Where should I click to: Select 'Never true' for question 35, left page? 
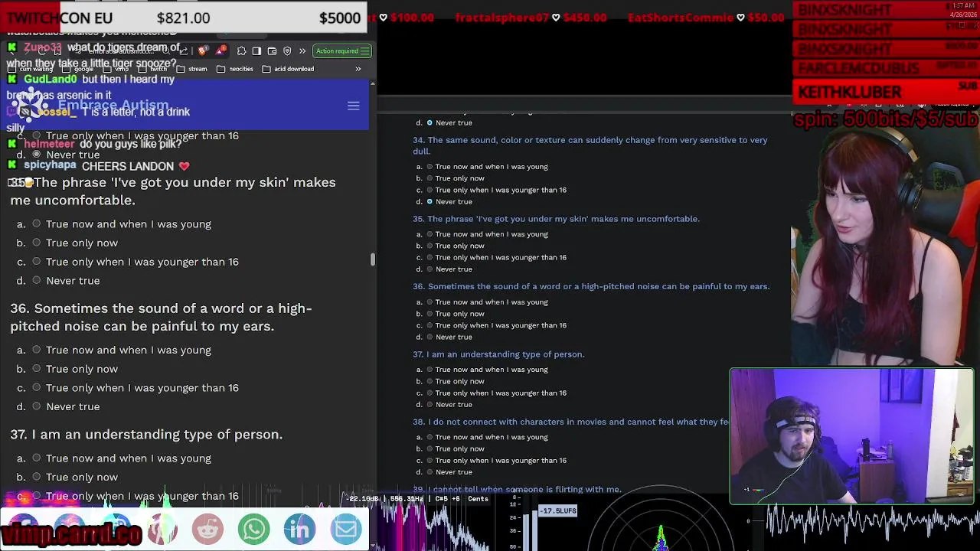tap(36, 281)
